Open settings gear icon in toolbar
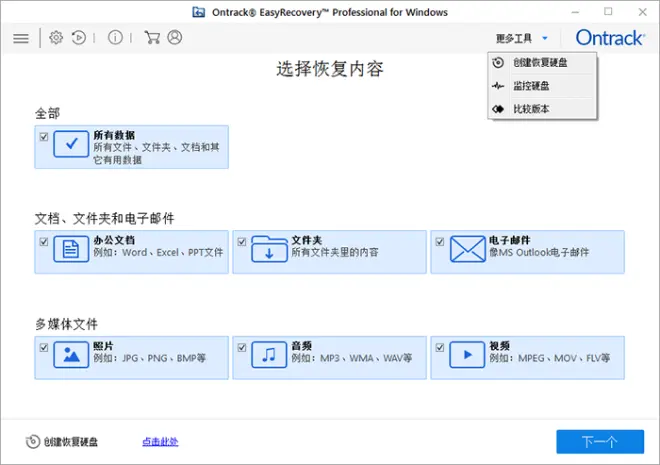 [56, 37]
